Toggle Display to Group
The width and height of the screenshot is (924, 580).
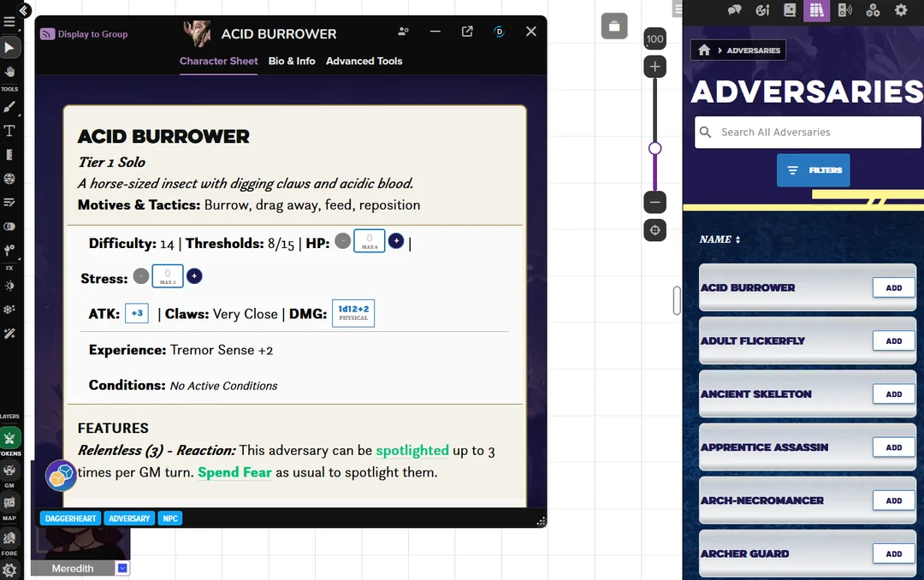coord(86,33)
